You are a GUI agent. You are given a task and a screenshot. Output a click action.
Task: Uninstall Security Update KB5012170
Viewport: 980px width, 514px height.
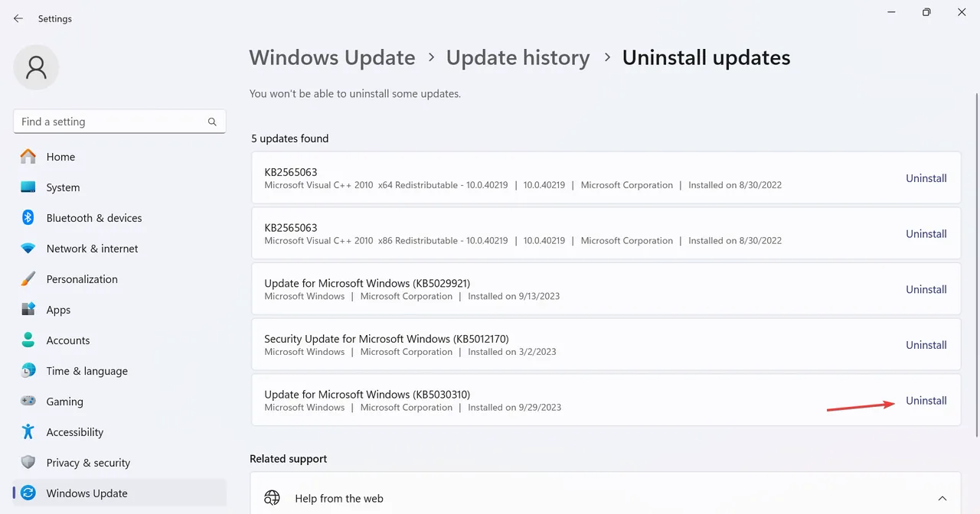click(926, 345)
